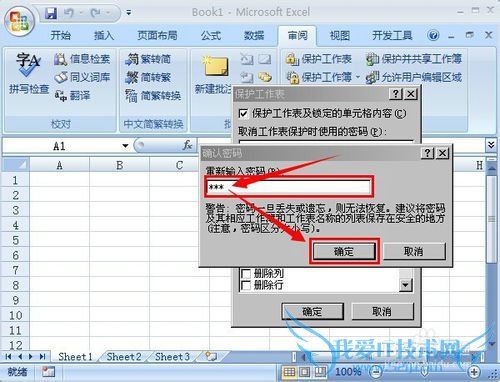Switch to 数据 ribbon tab
500x382 pixels.
pyautogui.click(x=254, y=35)
